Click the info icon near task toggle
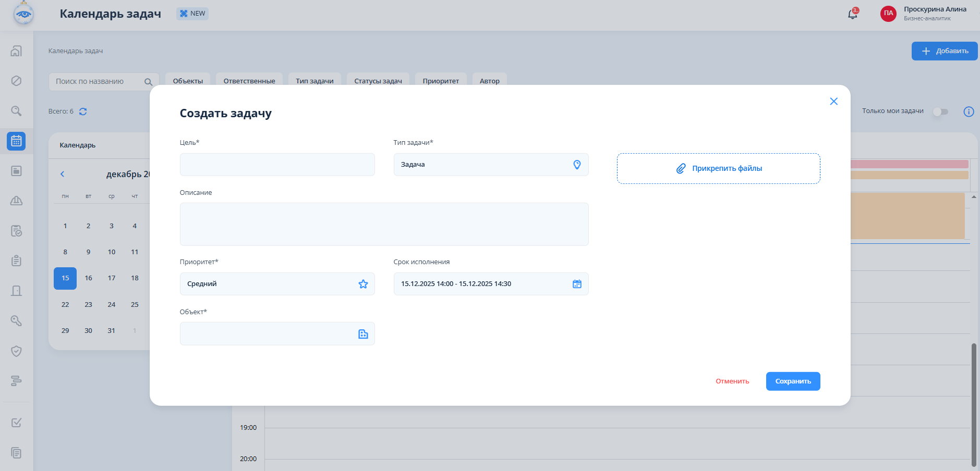Viewport: 980px width, 471px height. tap(969, 111)
